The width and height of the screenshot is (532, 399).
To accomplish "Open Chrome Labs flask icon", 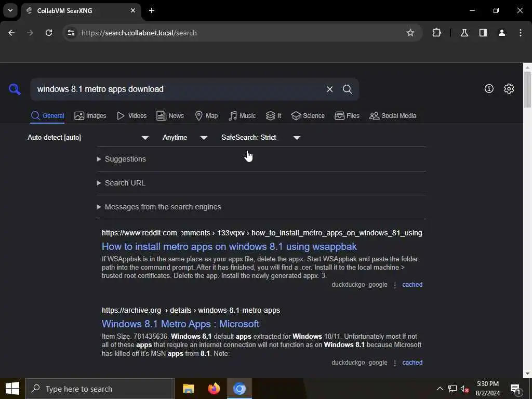I will (464, 33).
